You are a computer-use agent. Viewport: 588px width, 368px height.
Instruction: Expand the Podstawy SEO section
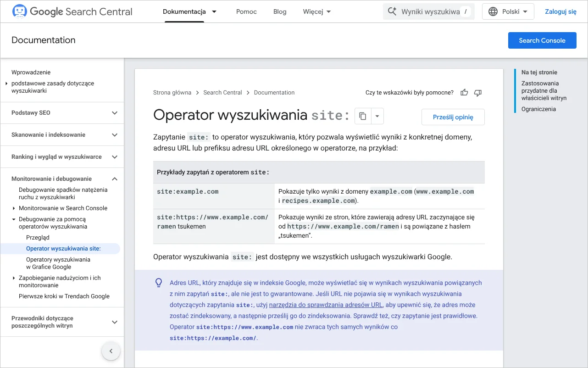(115, 113)
